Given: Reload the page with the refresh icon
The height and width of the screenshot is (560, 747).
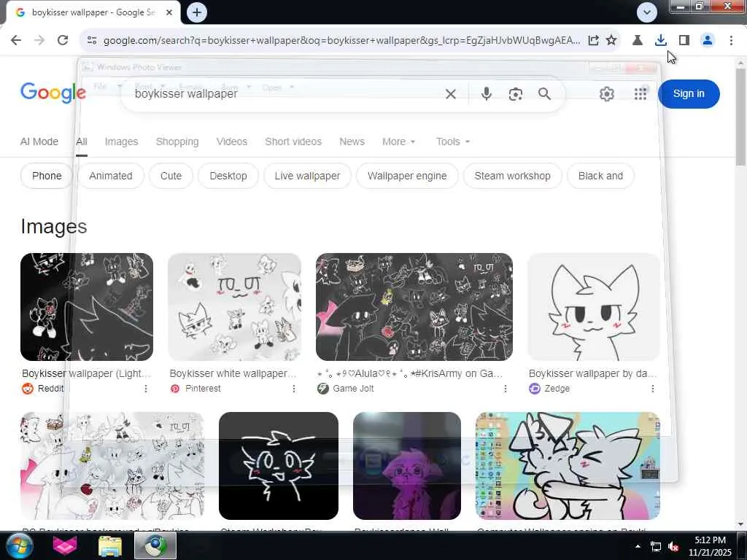Looking at the screenshot, I should coord(63,40).
